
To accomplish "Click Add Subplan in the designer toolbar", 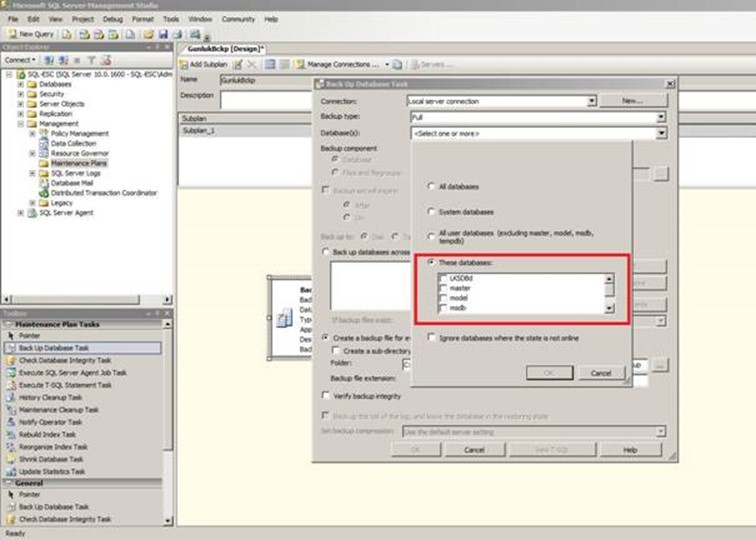I will coord(203,64).
